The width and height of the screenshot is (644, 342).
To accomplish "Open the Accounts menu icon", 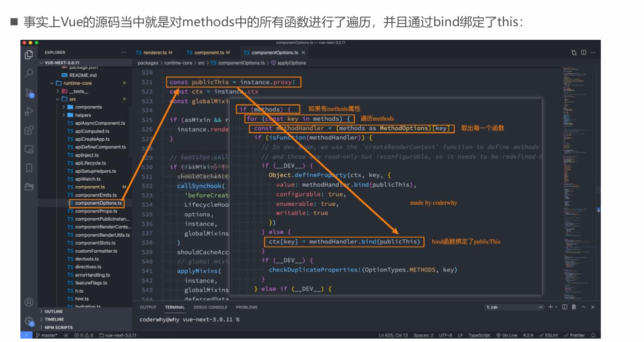I will click(x=29, y=302).
